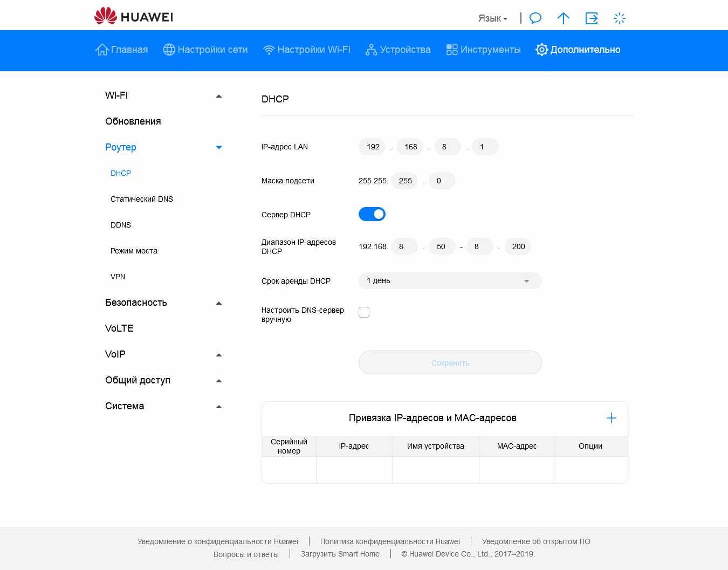
Task: Click the update arrow icon in header
Action: 564,18
